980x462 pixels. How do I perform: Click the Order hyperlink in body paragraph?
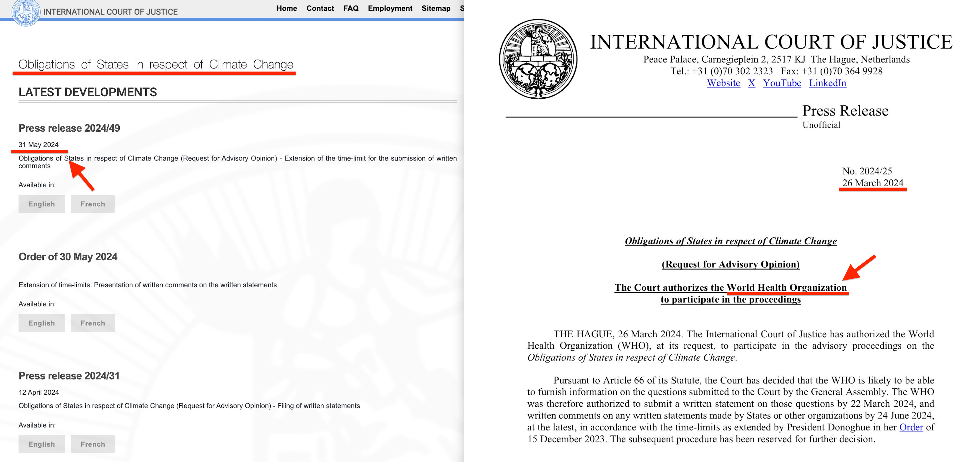click(x=911, y=427)
